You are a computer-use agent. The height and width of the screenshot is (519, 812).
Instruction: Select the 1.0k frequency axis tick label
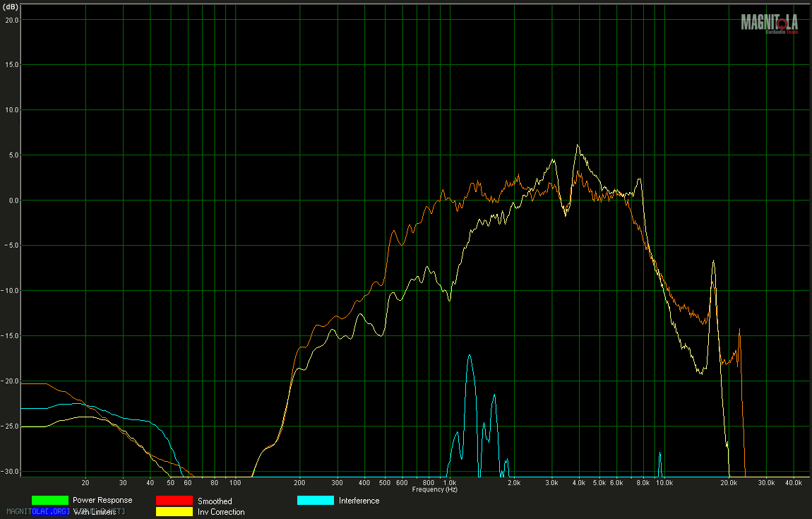click(449, 483)
